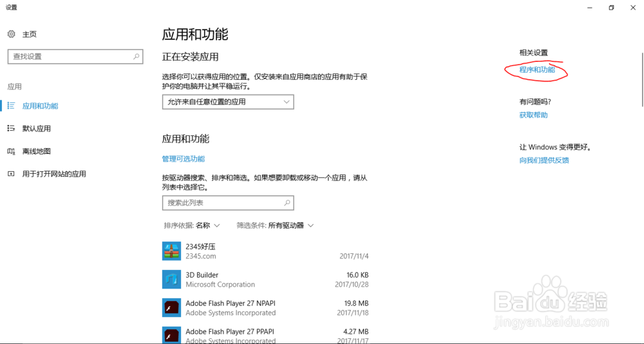Click the 获取帮助 link
The width and height of the screenshot is (644, 344).
pos(533,115)
